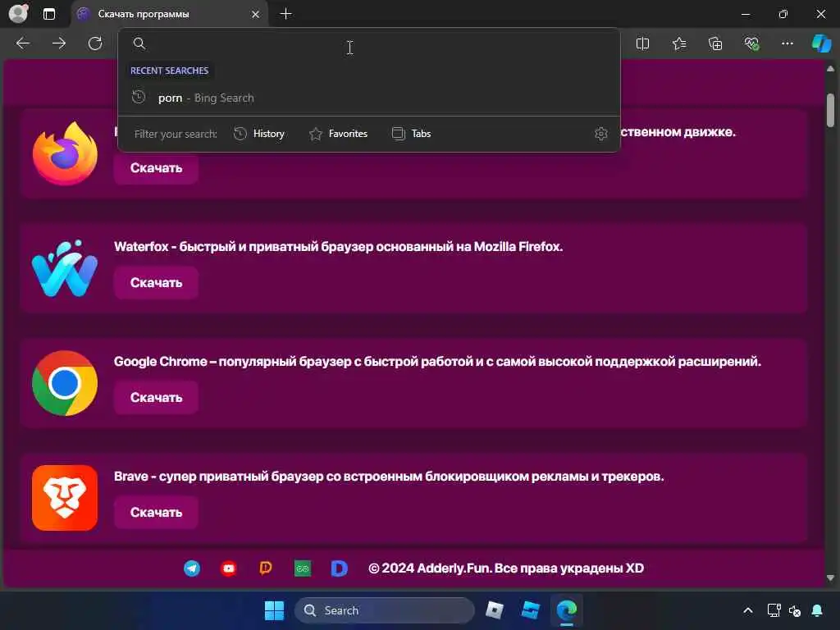Close the Скачать программы tab
The width and height of the screenshot is (840, 630).
pos(256,15)
